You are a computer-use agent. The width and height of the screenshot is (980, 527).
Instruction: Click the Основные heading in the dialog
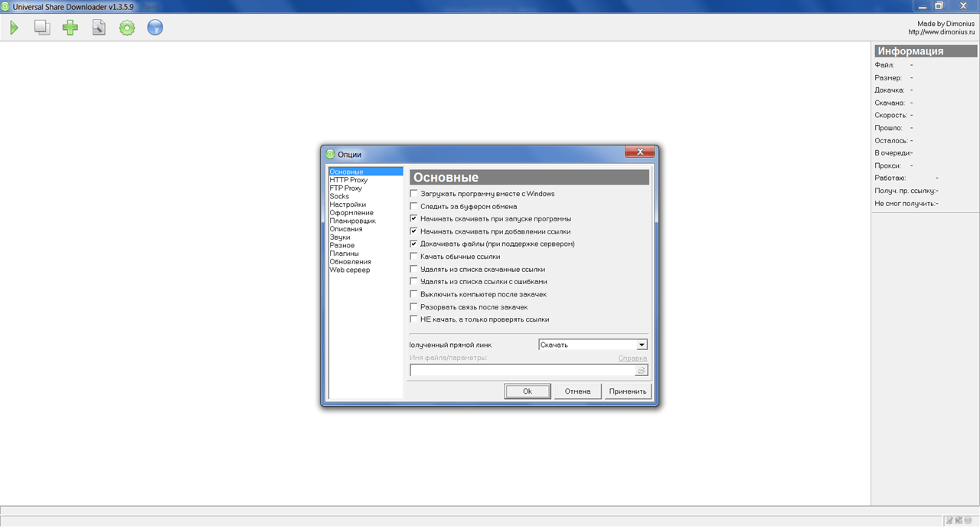(x=529, y=178)
